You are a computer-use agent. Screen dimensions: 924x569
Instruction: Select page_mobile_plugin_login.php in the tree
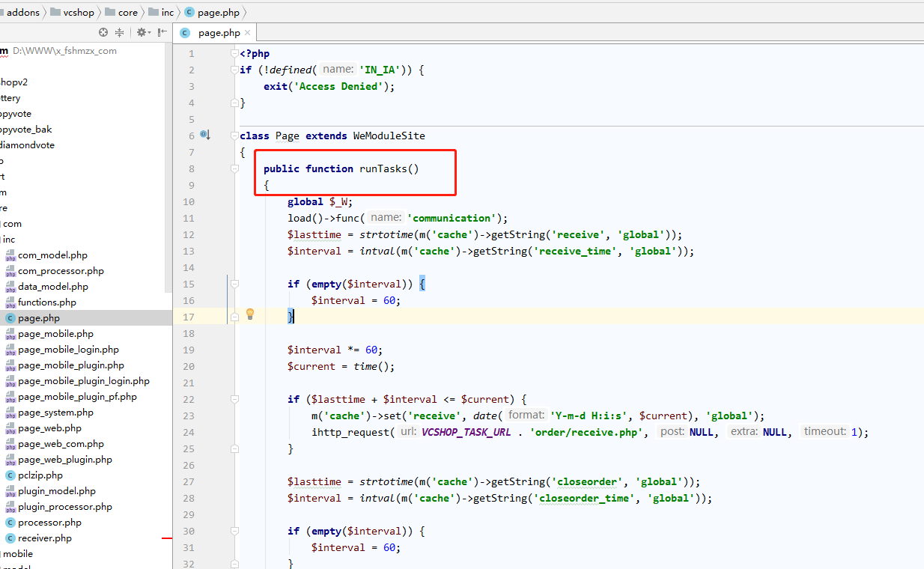point(84,381)
